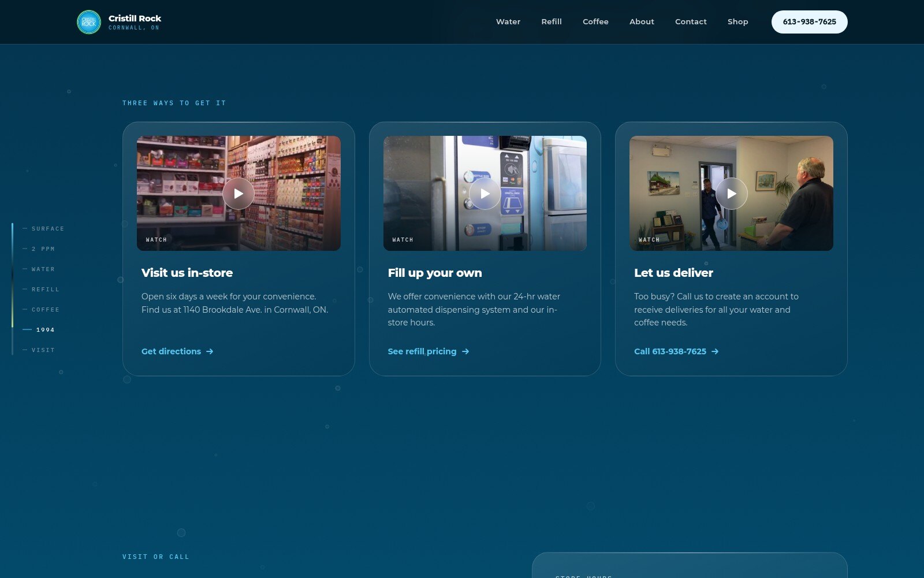Click the CORNWALL, ON tagline under logo
Viewport: 924px width, 578px height.
tap(134, 28)
